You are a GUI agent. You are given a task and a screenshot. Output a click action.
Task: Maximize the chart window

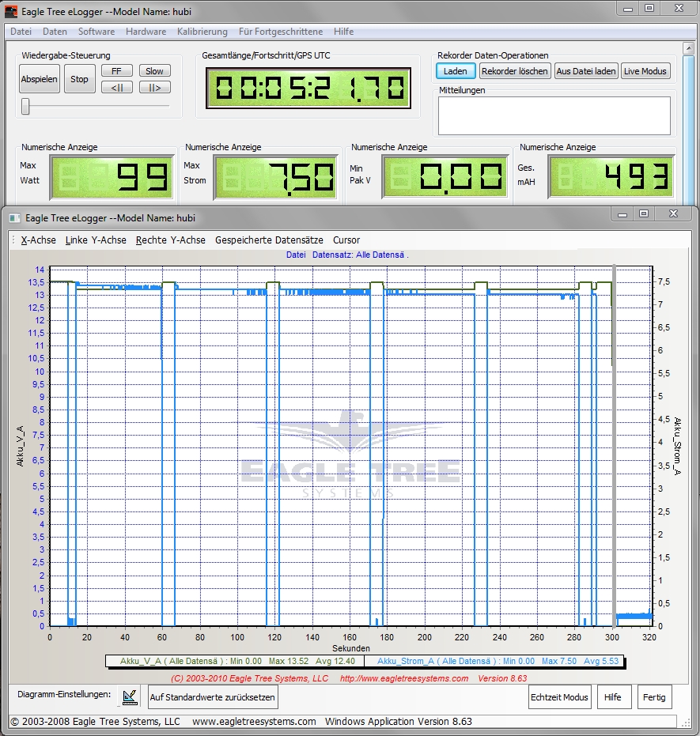[x=644, y=214]
